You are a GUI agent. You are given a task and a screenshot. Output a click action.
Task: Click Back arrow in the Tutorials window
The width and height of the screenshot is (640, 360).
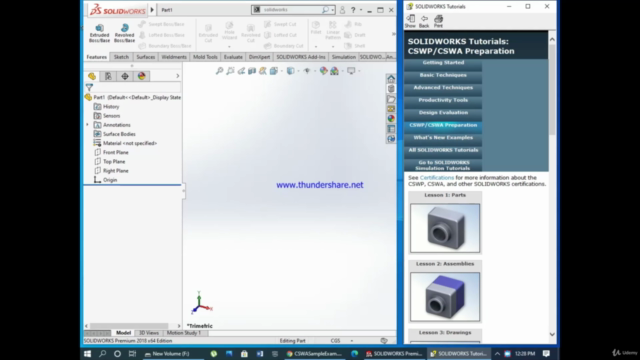(424, 21)
